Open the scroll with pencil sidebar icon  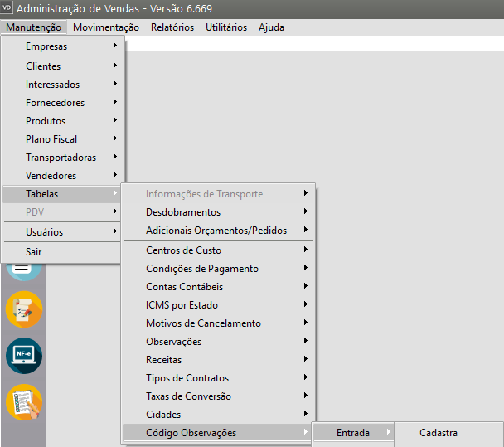click(x=23, y=309)
